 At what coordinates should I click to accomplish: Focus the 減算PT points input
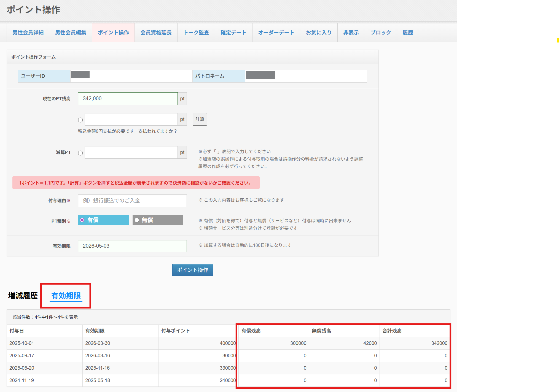(131, 152)
